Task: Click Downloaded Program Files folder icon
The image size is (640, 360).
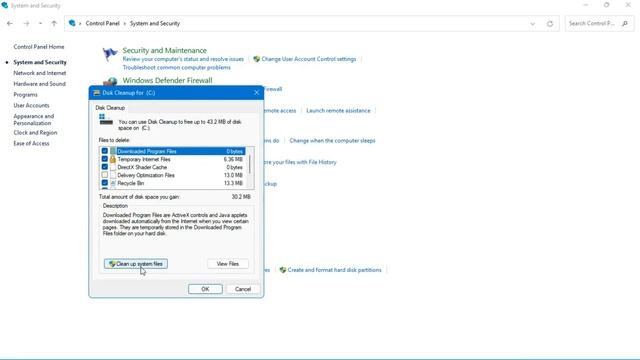Action: [113, 151]
